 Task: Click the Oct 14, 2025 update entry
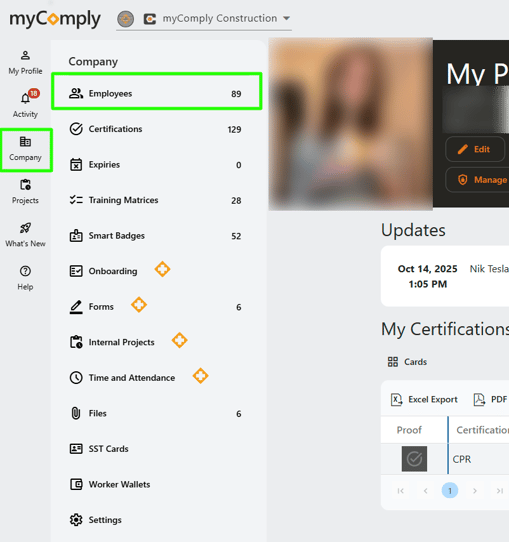(x=445, y=276)
